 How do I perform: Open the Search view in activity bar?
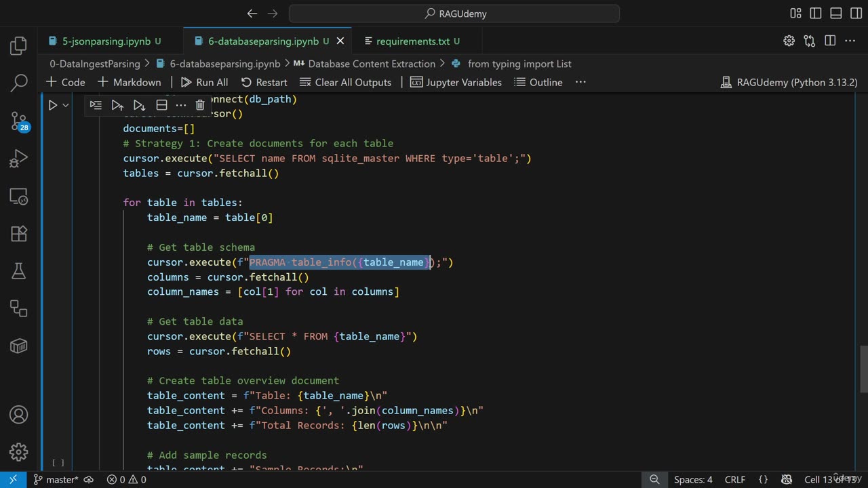[x=18, y=83]
